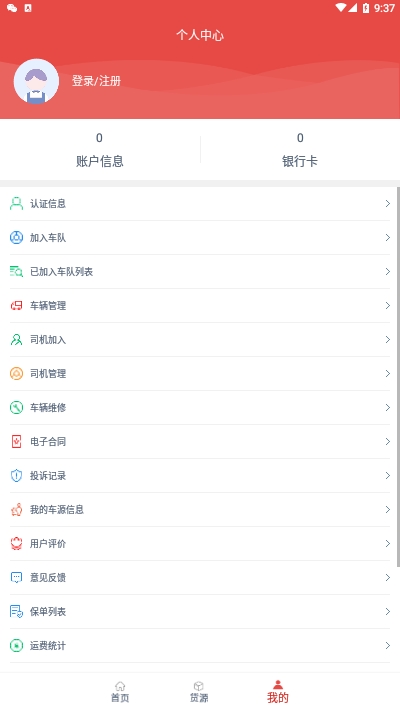The height and width of the screenshot is (710, 400).
Task: Select the 我的 profile tab
Action: [278, 691]
